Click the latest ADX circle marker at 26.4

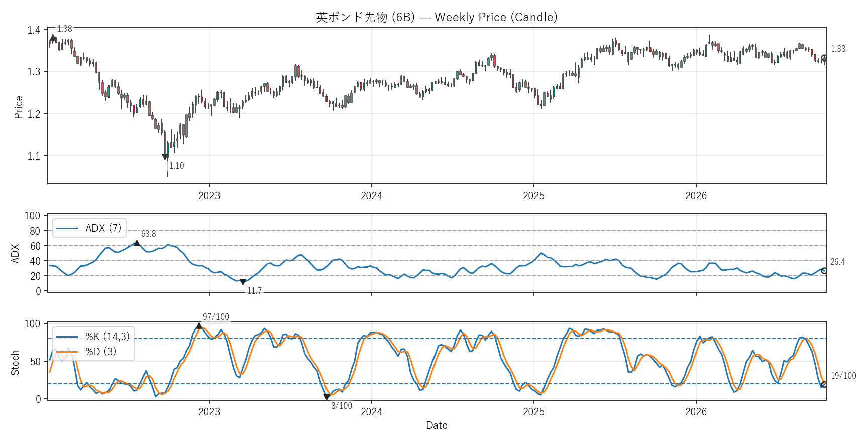pyautogui.click(x=824, y=271)
